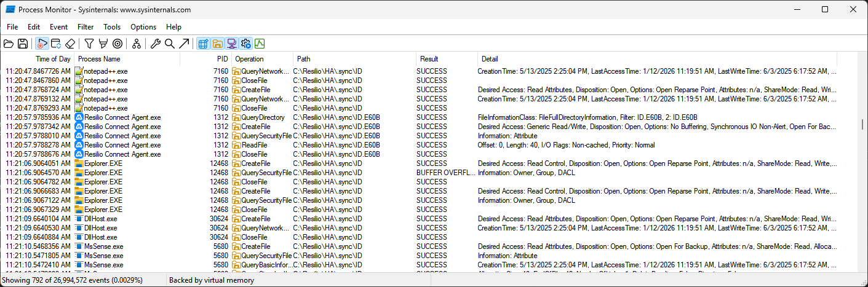Click the Jump to object arrow icon
Screen dimensions: 868x287
click(x=184, y=44)
